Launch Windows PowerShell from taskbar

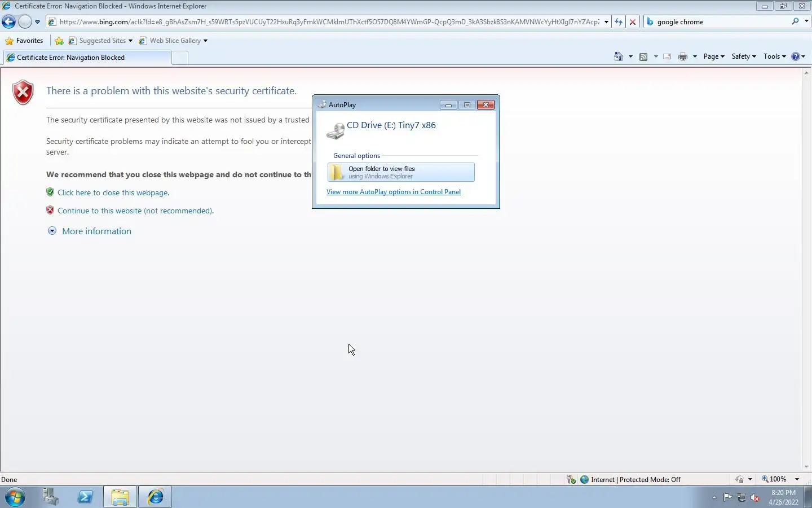(85, 497)
